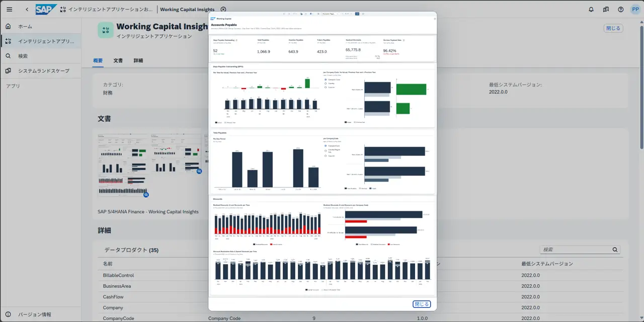Open the help question mark icon

tap(620, 9)
